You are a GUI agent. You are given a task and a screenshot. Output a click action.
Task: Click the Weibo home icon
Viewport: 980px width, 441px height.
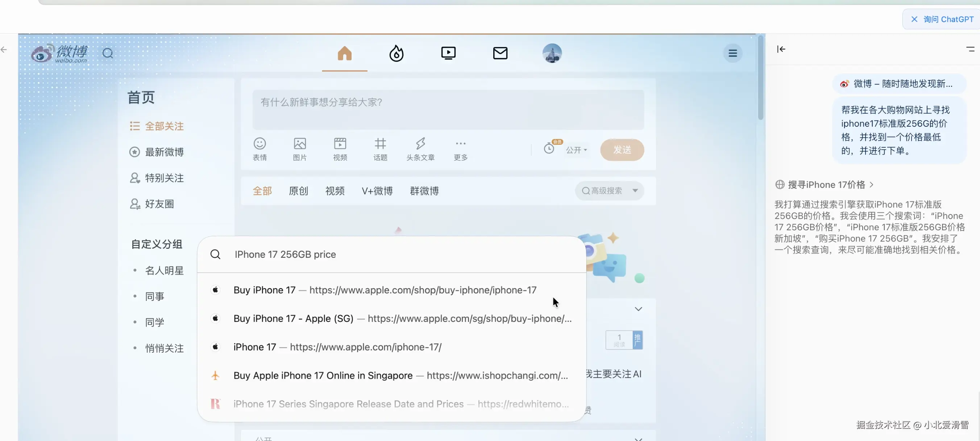click(344, 53)
